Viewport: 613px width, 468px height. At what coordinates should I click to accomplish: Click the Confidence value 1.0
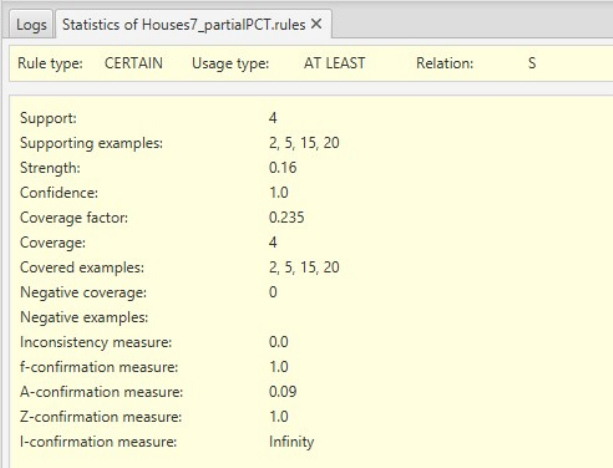[x=264, y=187]
